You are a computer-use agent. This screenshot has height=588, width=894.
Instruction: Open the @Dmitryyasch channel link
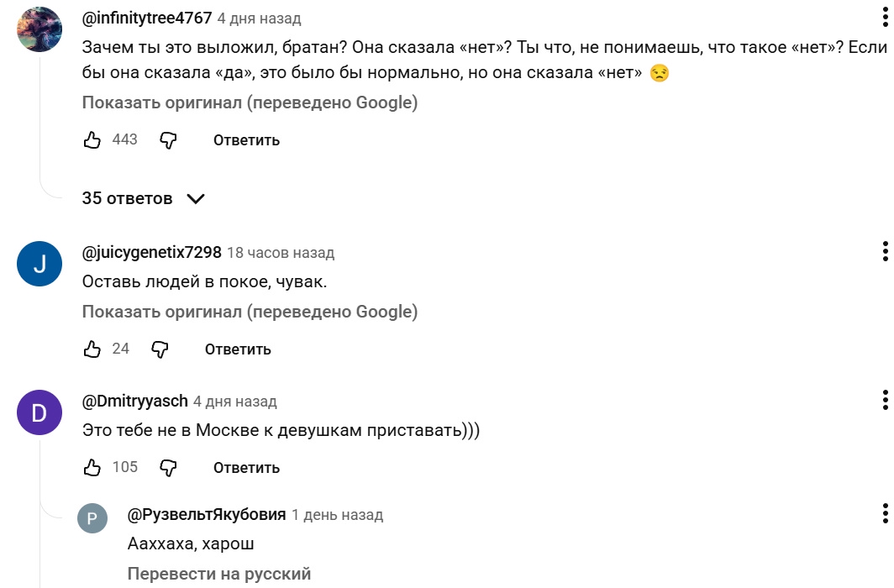(x=134, y=402)
